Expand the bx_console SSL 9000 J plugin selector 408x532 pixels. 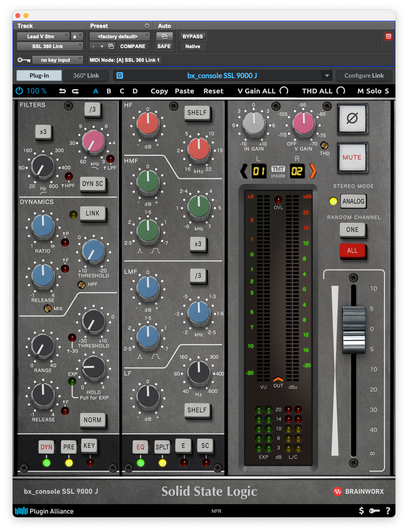tap(327, 75)
